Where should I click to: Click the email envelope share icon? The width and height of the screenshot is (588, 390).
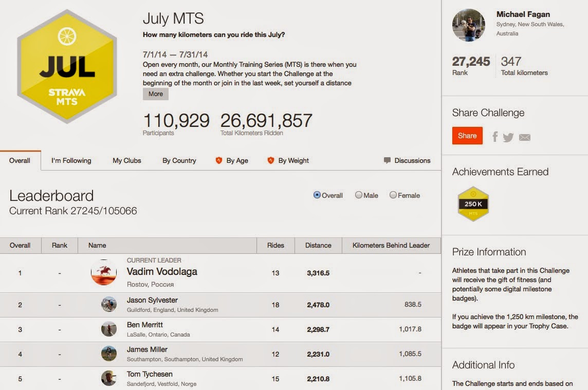[x=525, y=137]
